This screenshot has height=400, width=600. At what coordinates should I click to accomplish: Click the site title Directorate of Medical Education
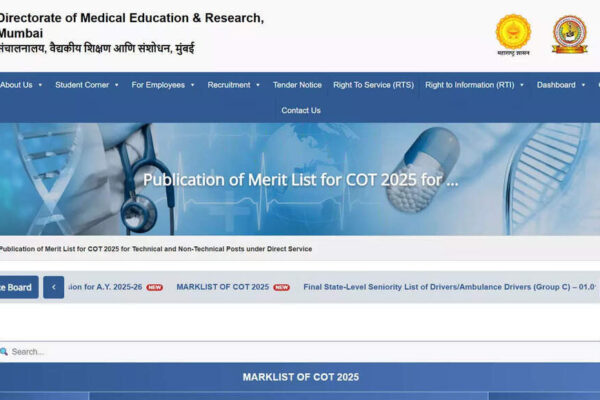132,25
